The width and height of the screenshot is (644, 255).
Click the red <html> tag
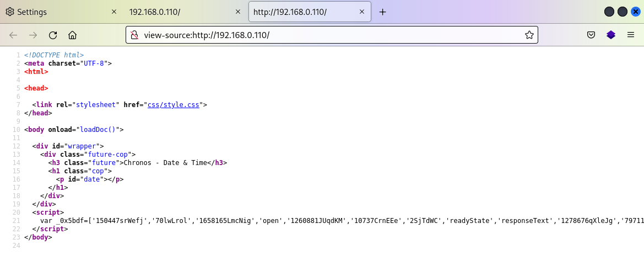point(36,72)
